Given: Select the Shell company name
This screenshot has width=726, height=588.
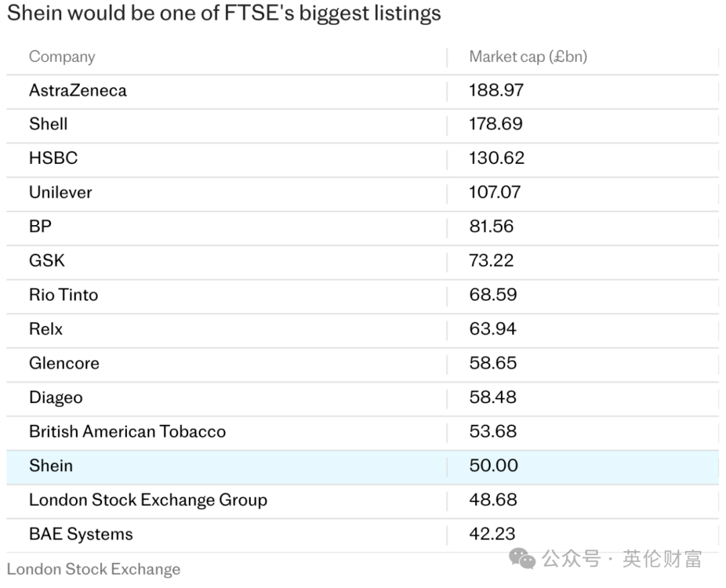Looking at the screenshot, I should 48,124.
